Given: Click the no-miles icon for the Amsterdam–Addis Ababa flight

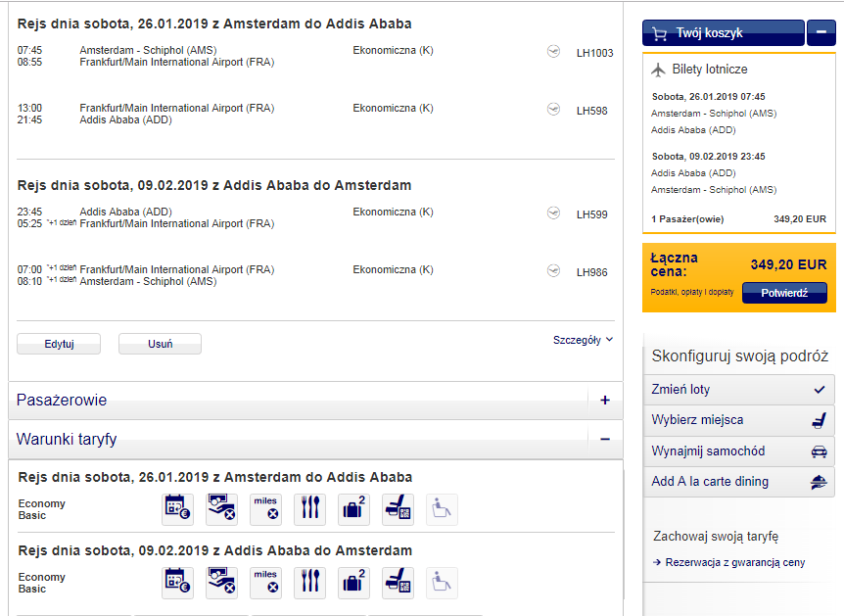Looking at the screenshot, I should coord(266,509).
